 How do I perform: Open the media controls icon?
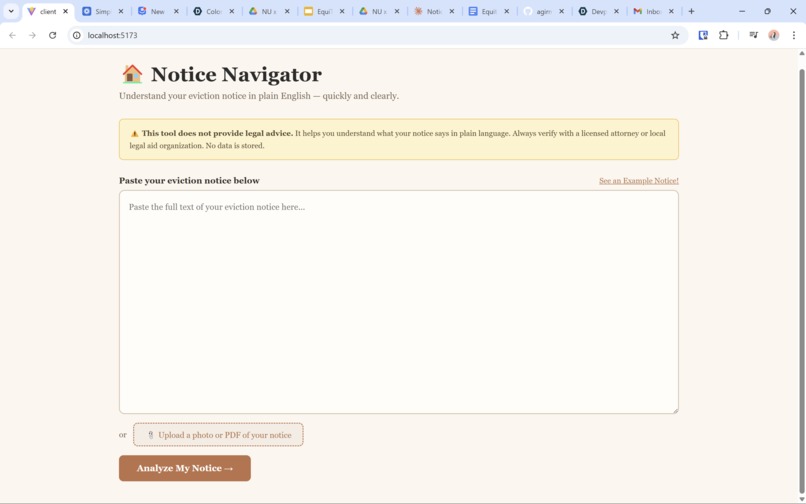tap(753, 35)
